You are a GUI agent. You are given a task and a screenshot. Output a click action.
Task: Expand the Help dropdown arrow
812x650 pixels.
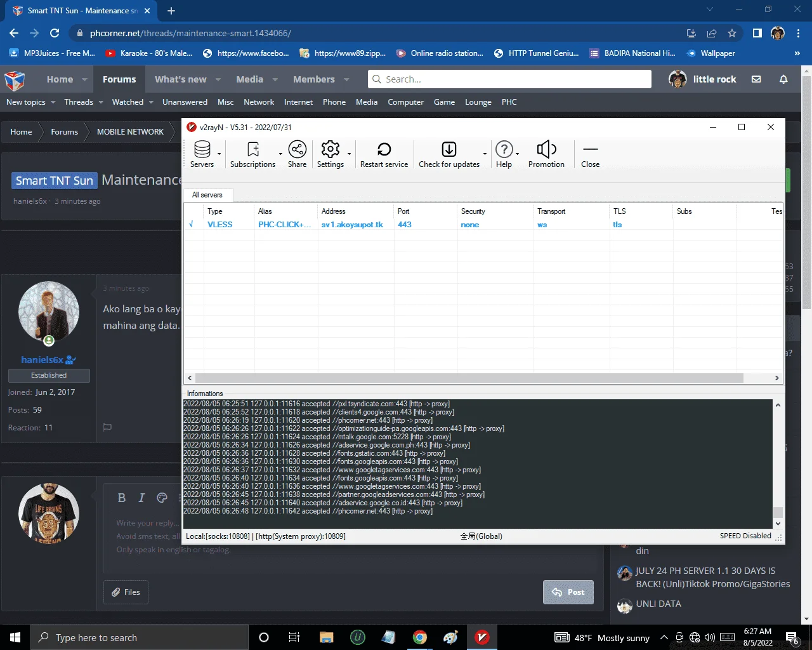pos(517,154)
